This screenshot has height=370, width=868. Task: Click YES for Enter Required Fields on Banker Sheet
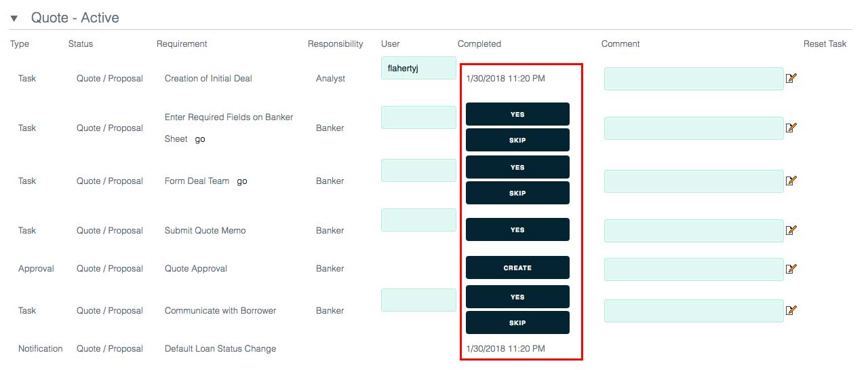tap(517, 114)
